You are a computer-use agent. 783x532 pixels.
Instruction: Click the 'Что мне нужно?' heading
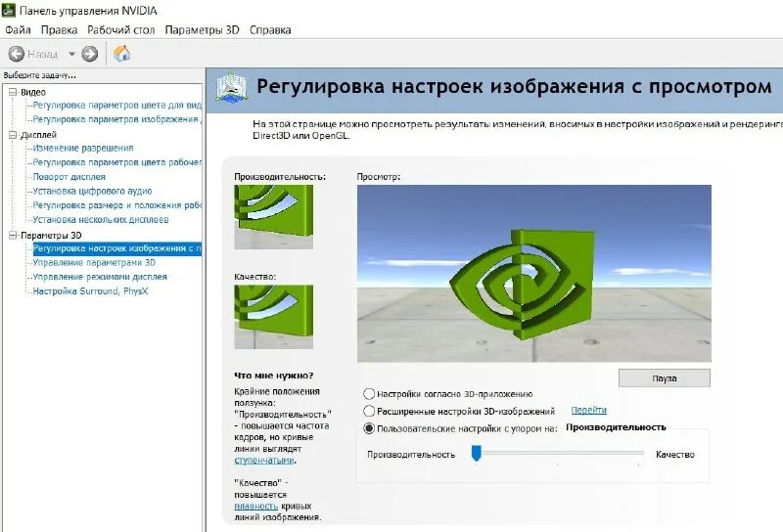pyautogui.click(x=274, y=376)
